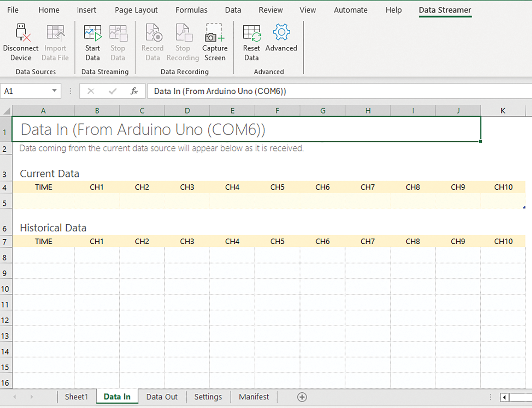Click the Stop Recording icon

[184, 33]
